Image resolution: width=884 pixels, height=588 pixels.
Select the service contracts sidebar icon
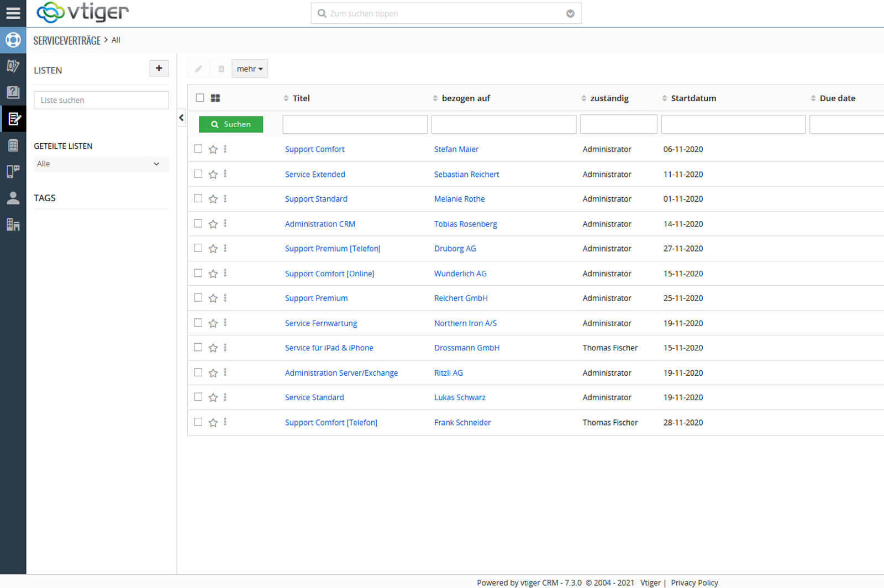coord(13,119)
